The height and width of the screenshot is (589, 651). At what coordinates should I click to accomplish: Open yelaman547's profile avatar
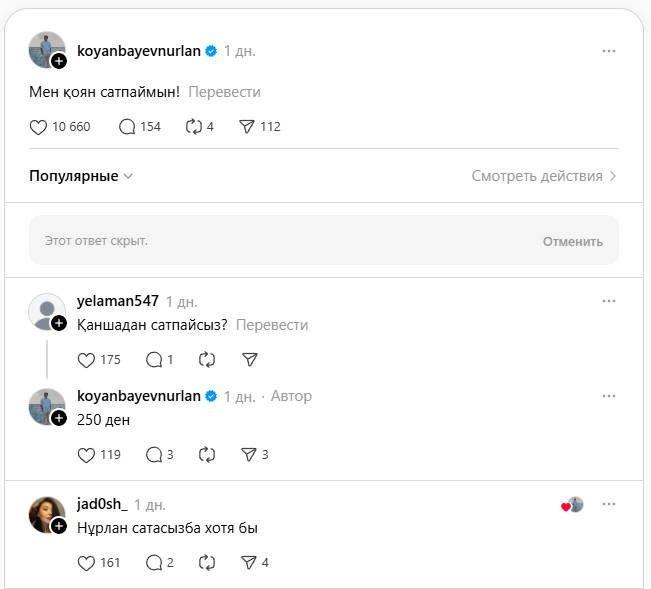(46, 311)
